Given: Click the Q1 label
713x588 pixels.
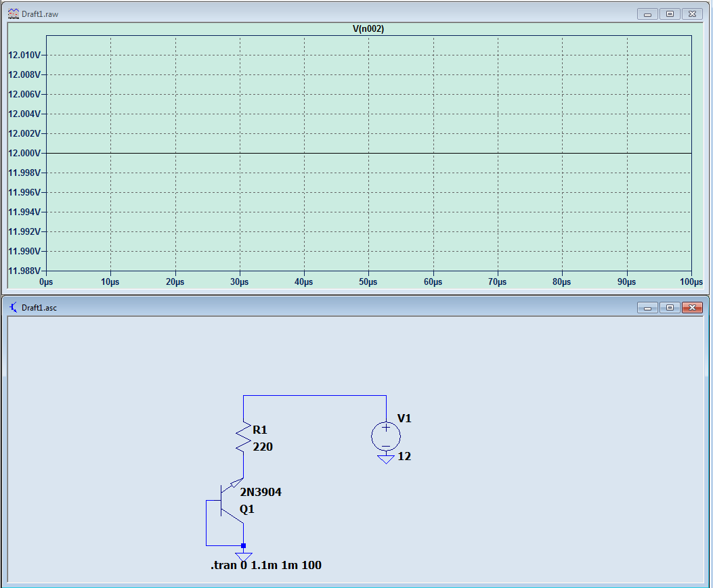Looking at the screenshot, I should (x=247, y=509).
